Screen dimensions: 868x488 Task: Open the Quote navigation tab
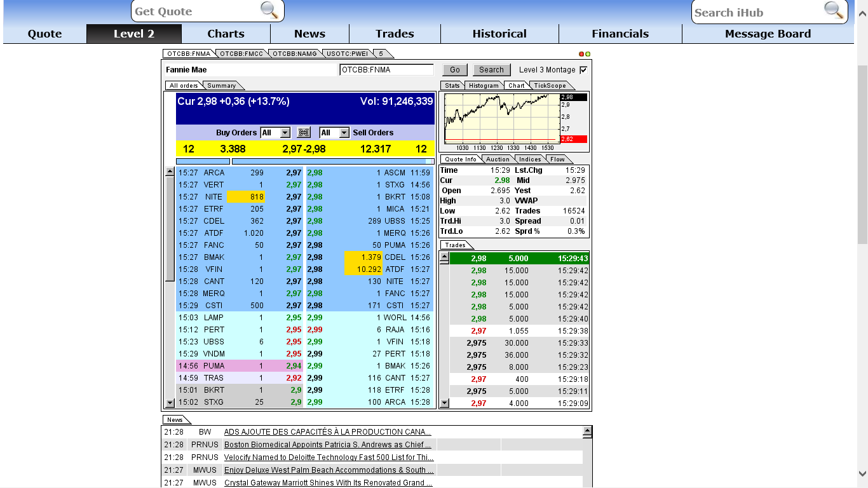coord(45,34)
